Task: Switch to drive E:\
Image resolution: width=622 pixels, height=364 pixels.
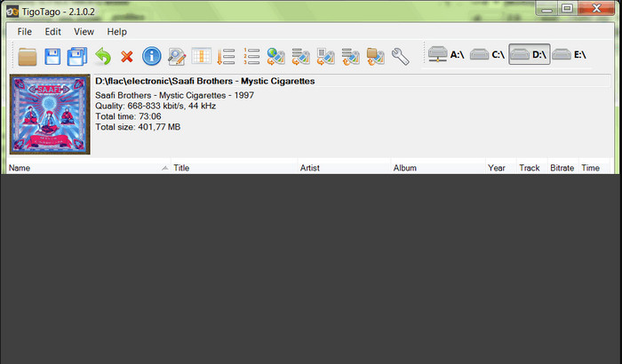Action: (x=570, y=54)
